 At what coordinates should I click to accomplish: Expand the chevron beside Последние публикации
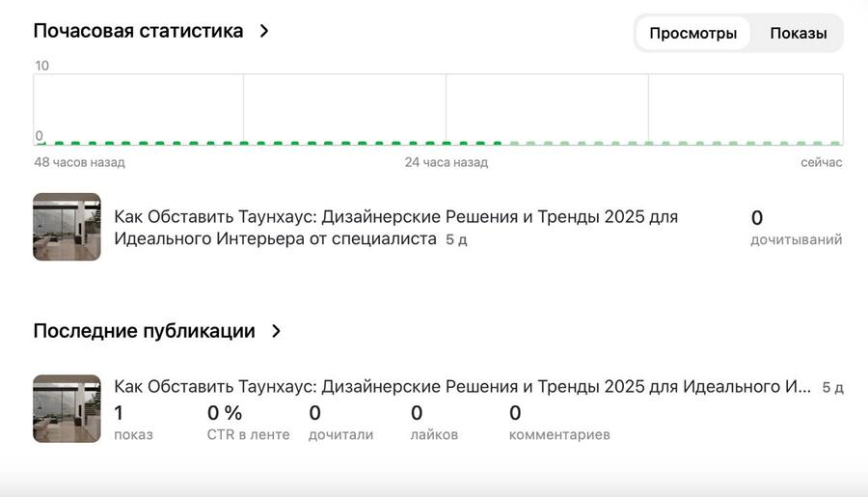pyautogui.click(x=276, y=331)
